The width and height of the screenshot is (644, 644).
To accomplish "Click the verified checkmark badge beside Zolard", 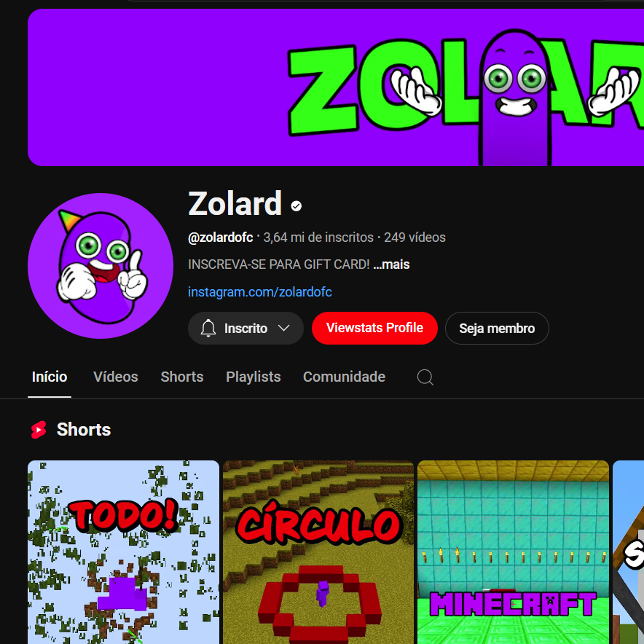I will point(296,205).
